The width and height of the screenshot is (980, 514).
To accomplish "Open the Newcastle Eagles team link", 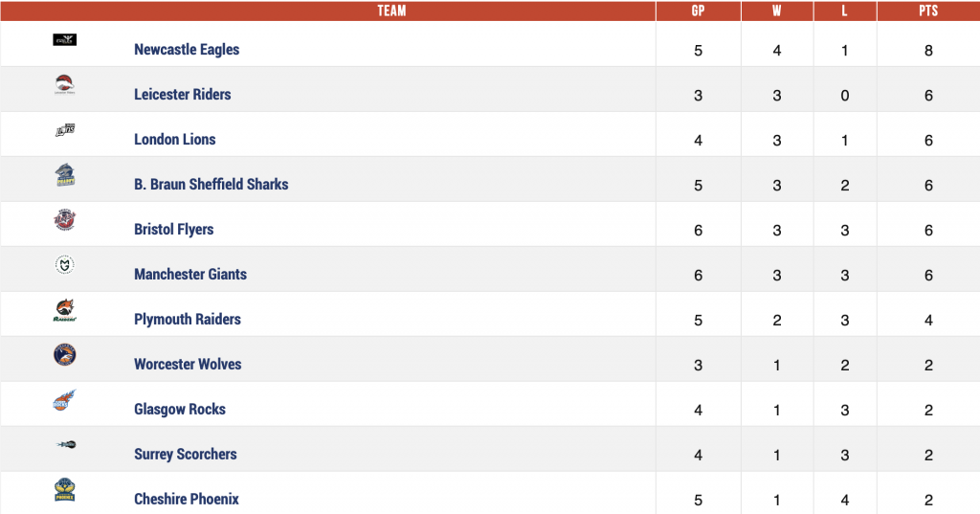I will (x=187, y=50).
